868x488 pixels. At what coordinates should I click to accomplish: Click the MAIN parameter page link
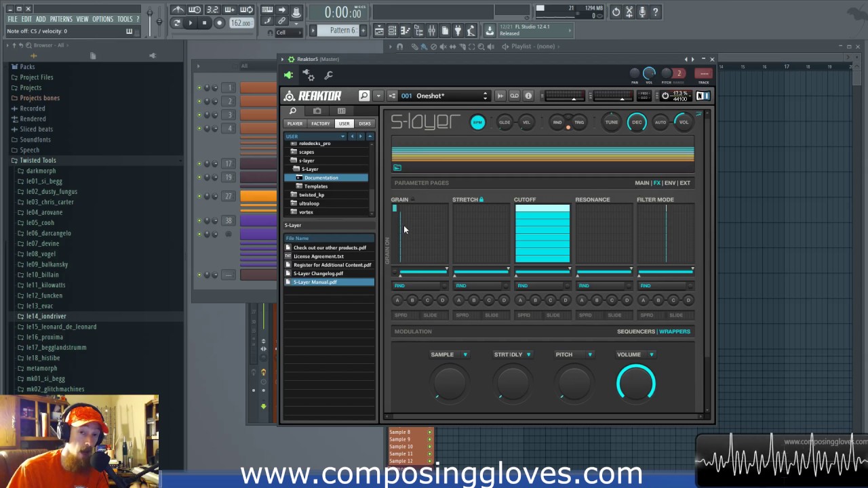[x=642, y=183]
